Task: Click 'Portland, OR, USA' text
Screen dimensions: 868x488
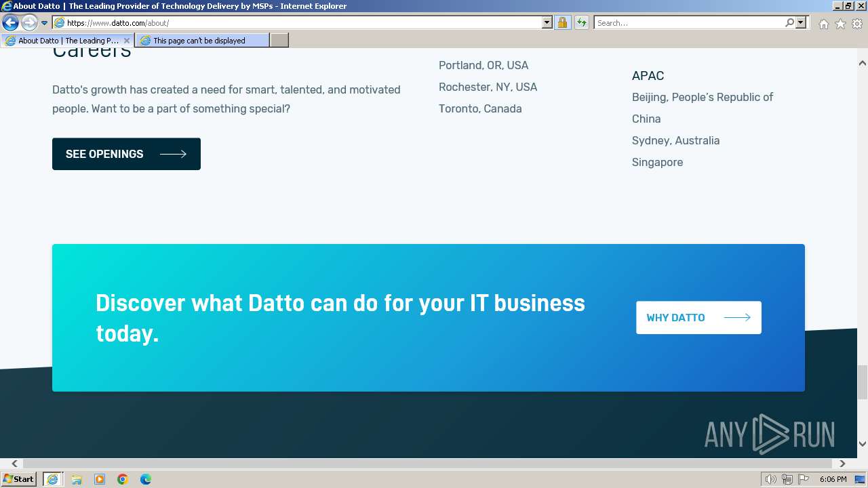Action: point(484,65)
